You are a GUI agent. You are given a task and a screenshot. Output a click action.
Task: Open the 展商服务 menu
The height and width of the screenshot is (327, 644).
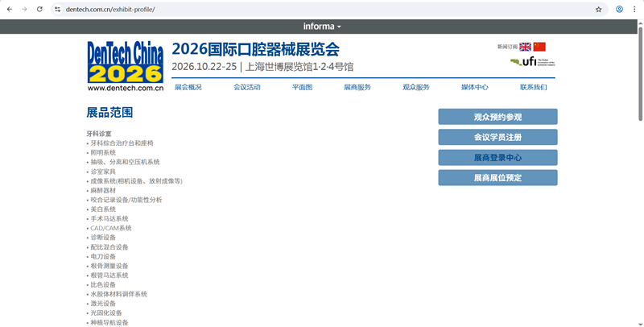point(357,87)
